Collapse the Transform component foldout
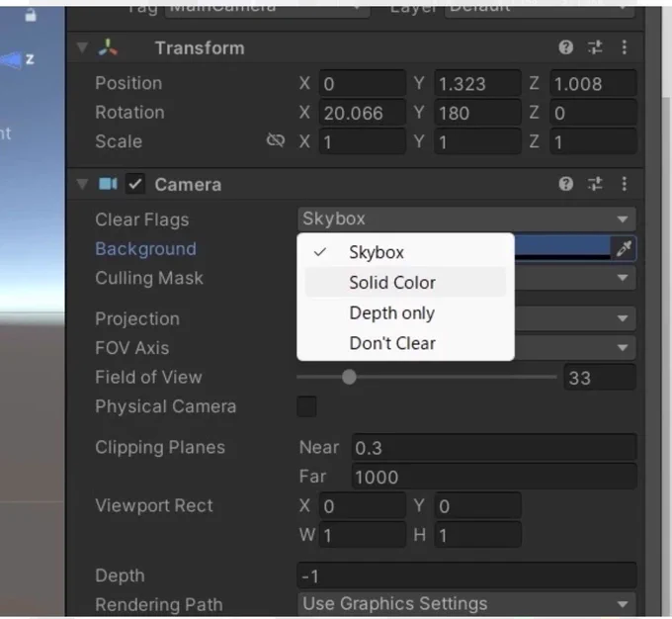Screen dimensions: 672x619 (x=82, y=47)
